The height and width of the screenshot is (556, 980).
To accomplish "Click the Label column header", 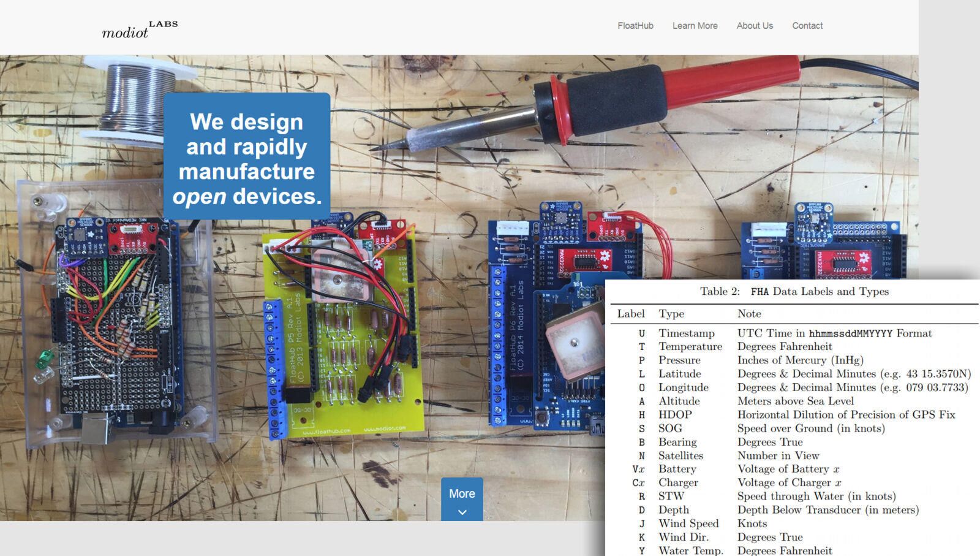I will coord(630,313).
